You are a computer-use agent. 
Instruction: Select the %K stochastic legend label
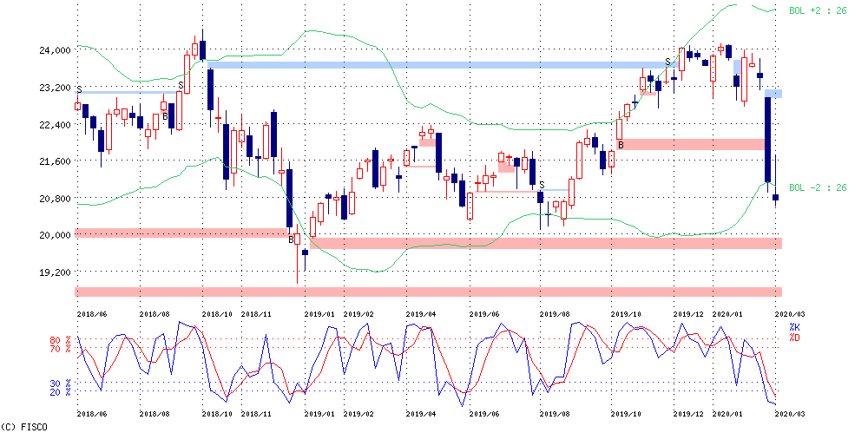click(x=793, y=327)
